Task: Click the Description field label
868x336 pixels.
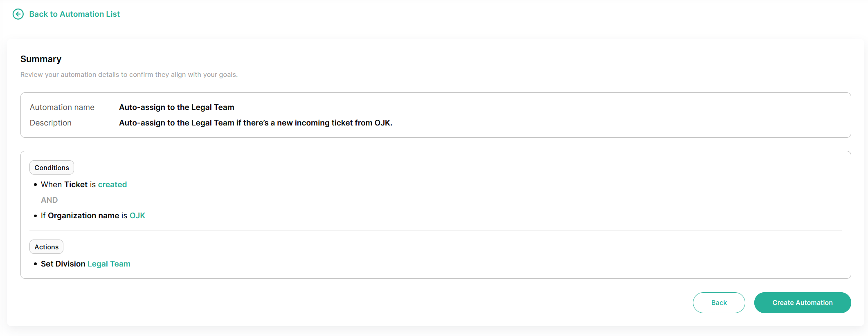Action: [x=51, y=123]
